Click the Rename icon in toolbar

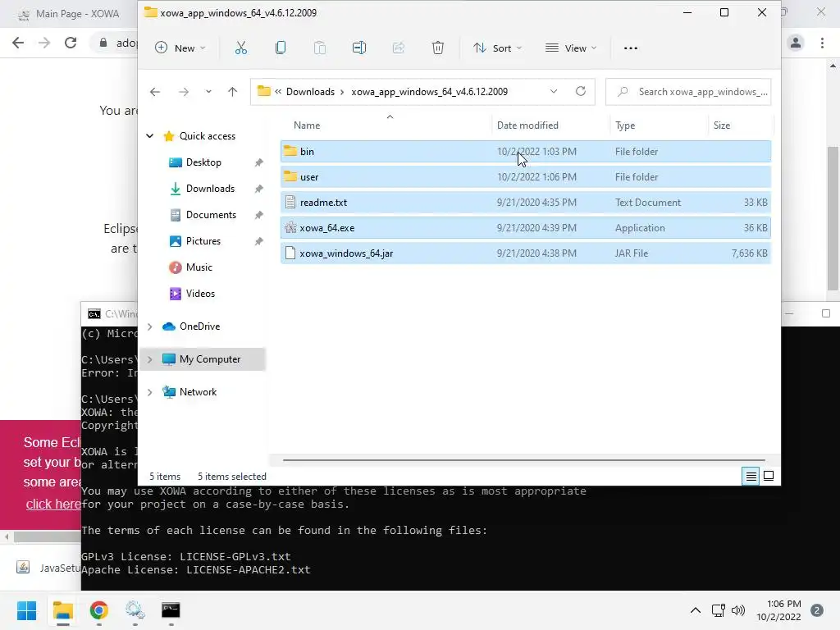359,48
